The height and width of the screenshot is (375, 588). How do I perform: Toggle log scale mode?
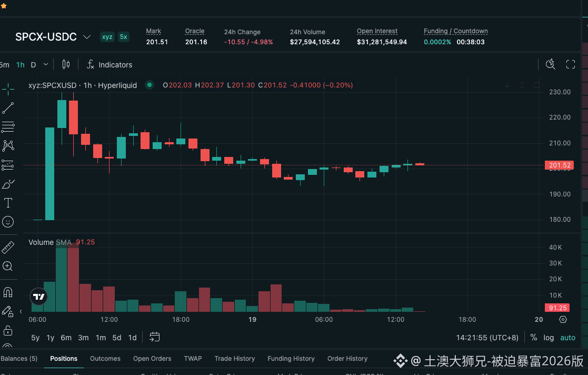(x=549, y=338)
